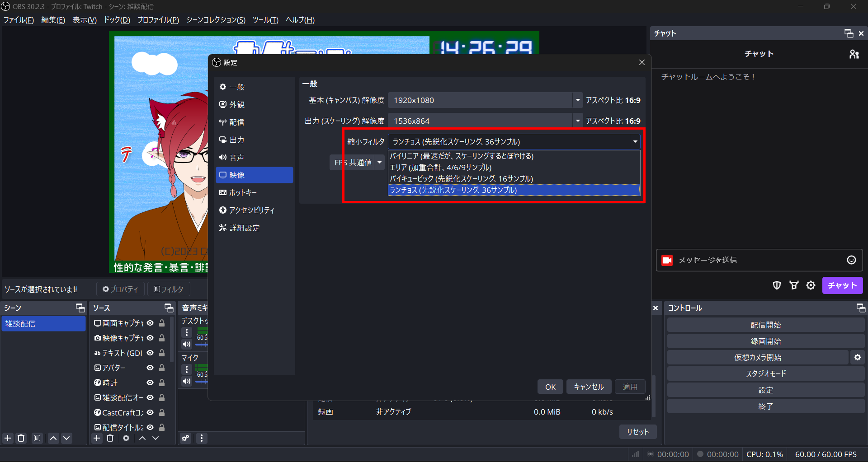
Task: Add a new source with plus icon
Action: [97, 438]
